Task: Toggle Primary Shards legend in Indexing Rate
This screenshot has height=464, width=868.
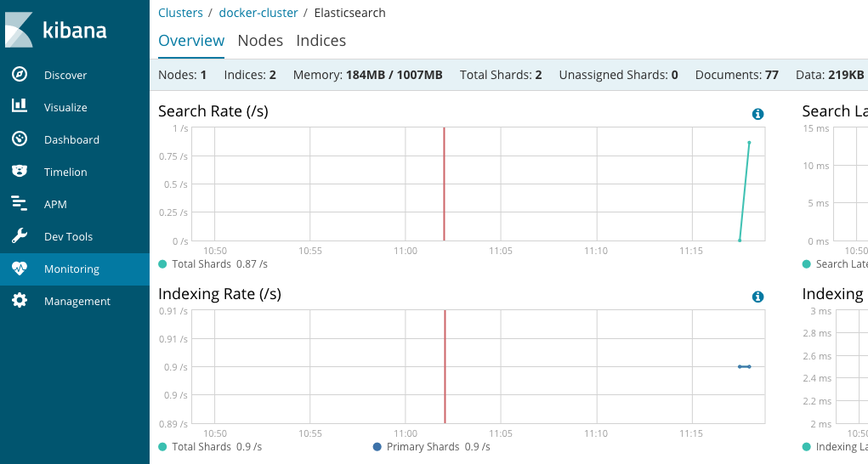Action: (x=431, y=446)
